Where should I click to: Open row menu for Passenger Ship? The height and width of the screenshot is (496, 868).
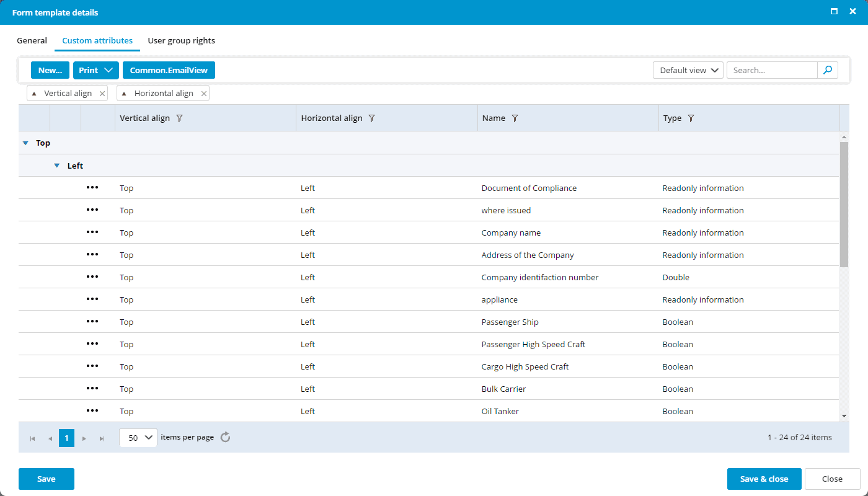coord(92,322)
